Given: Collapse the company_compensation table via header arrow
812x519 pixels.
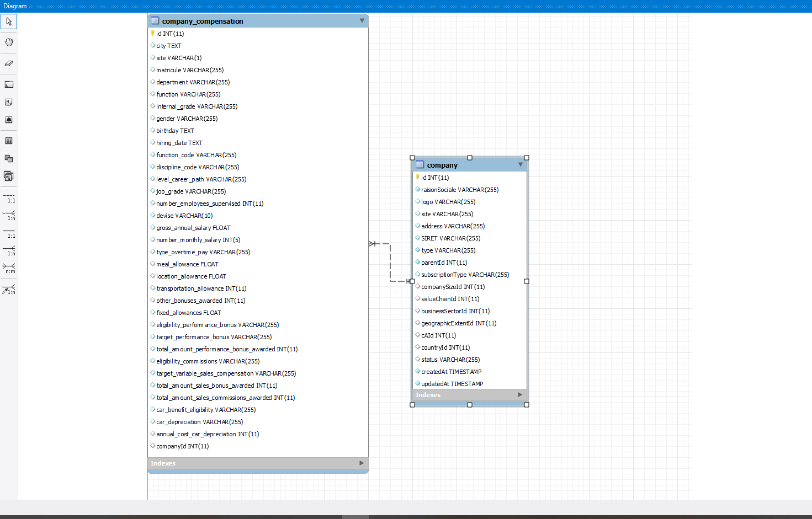Looking at the screenshot, I should coord(362,21).
